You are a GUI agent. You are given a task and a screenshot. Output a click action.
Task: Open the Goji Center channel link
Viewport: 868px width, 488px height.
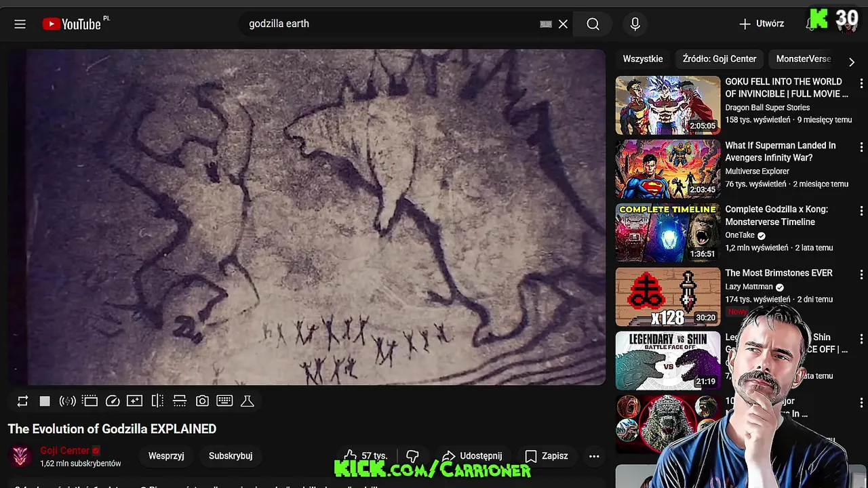65,451
